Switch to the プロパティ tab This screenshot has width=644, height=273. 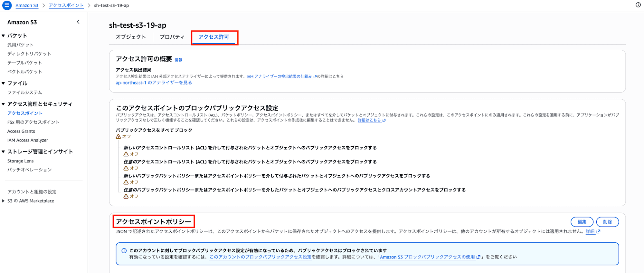[172, 37]
